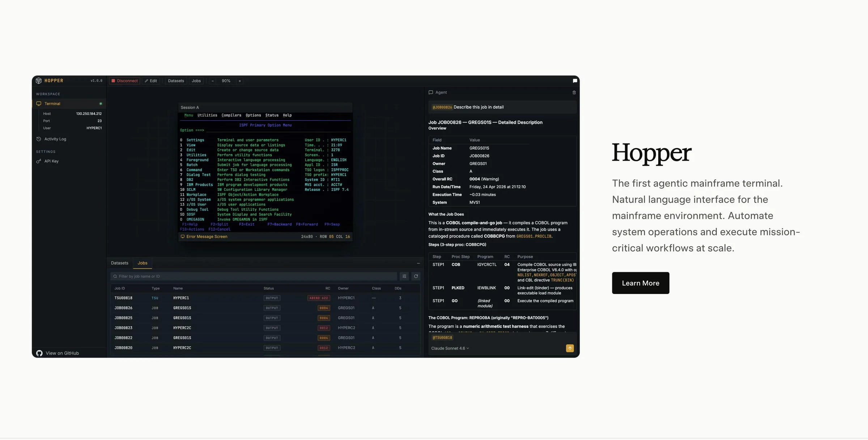This screenshot has height=440, width=868.
Task: Open Compilers in the ISPF terminal menu bar
Action: coord(231,115)
